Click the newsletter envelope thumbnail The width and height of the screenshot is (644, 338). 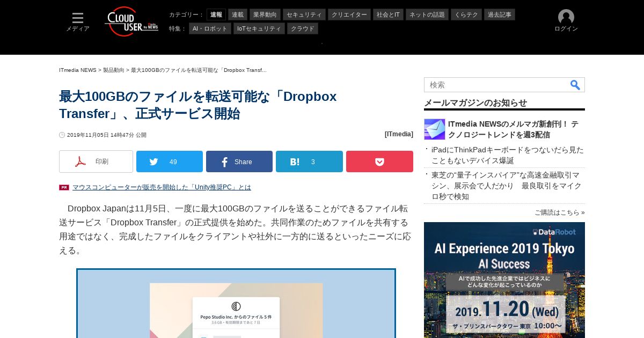[x=435, y=129]
